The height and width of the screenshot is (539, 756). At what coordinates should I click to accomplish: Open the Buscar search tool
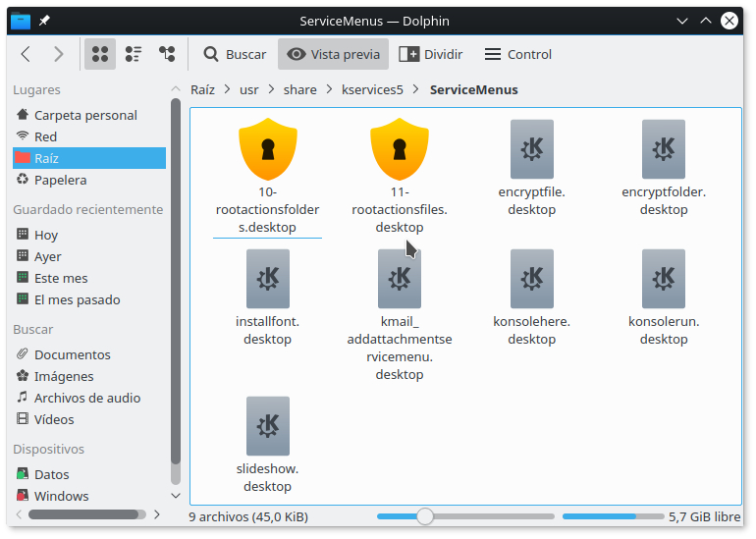pos(235,54)
